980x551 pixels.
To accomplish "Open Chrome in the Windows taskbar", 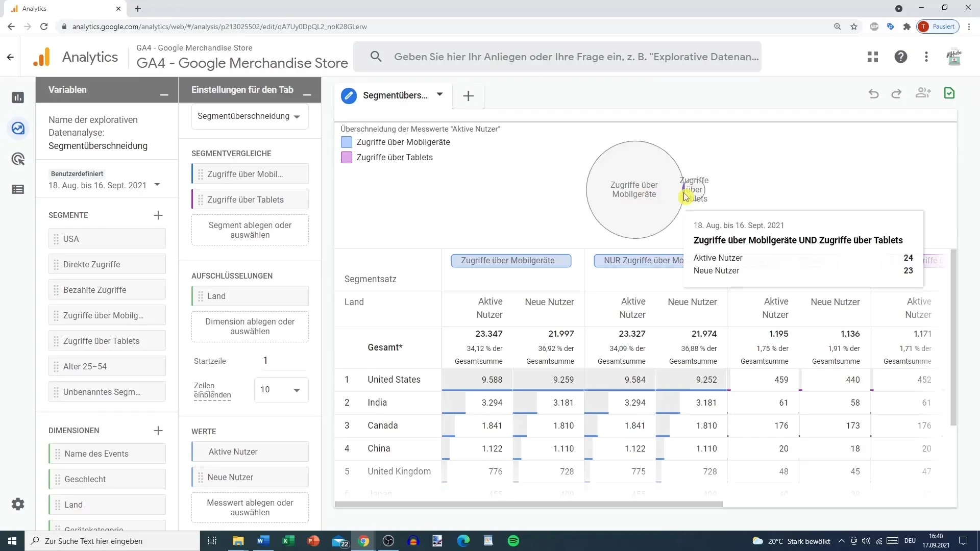I will click(363, 541).
